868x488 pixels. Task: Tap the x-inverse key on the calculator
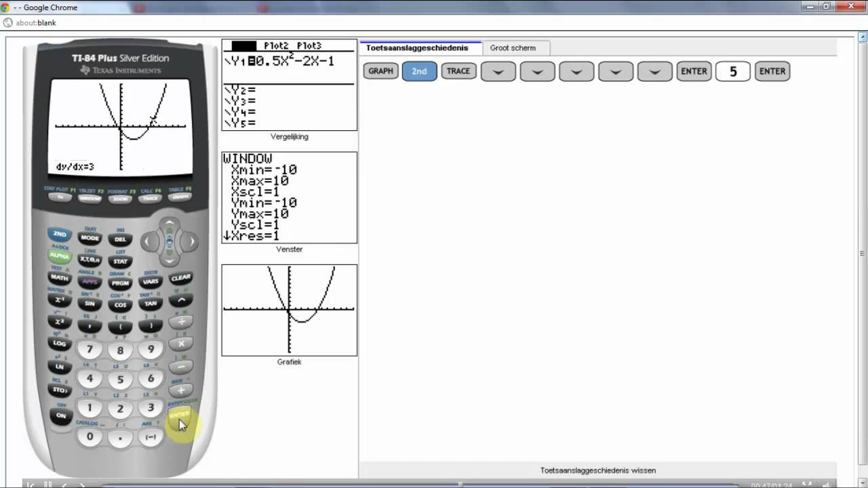point(60,300)
